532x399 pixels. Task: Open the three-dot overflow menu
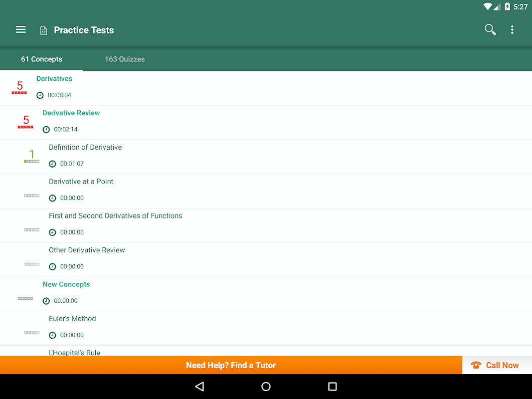[x=512, y=30]
